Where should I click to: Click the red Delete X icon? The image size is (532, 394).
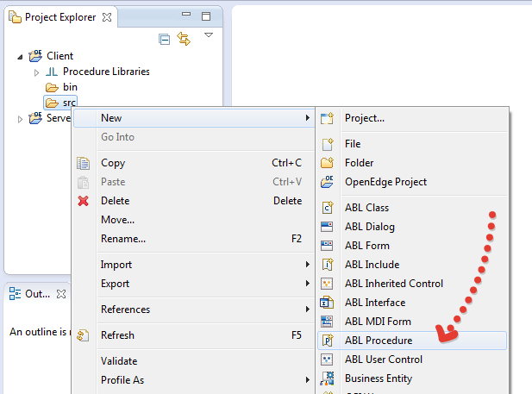(x=83, y=201)
